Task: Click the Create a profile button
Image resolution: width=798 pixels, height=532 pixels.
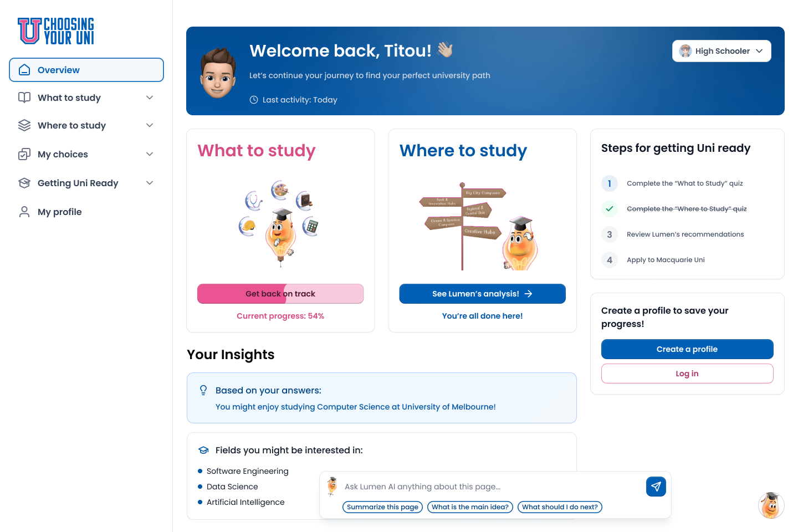Action: [x=687, y=349]
